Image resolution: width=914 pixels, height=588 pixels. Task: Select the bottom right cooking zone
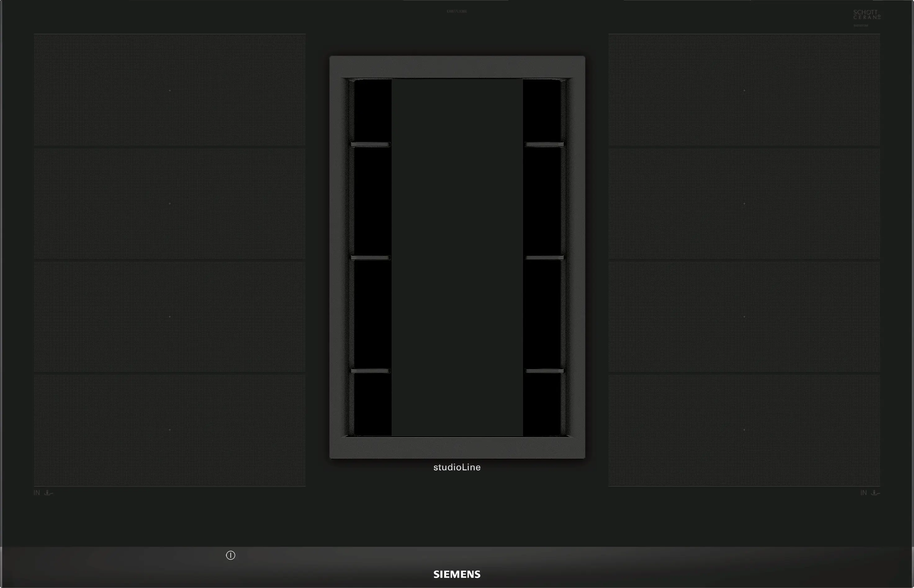coord(744,430)
